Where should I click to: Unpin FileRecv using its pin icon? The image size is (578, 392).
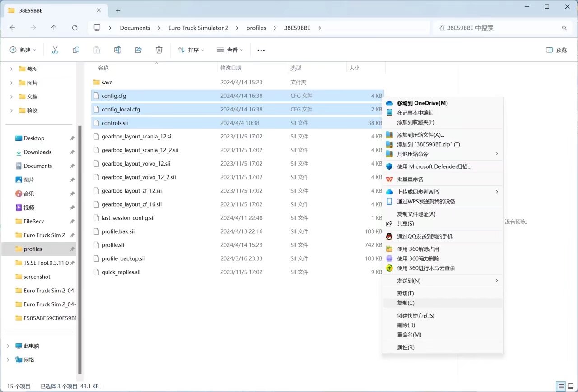(72, 221)
